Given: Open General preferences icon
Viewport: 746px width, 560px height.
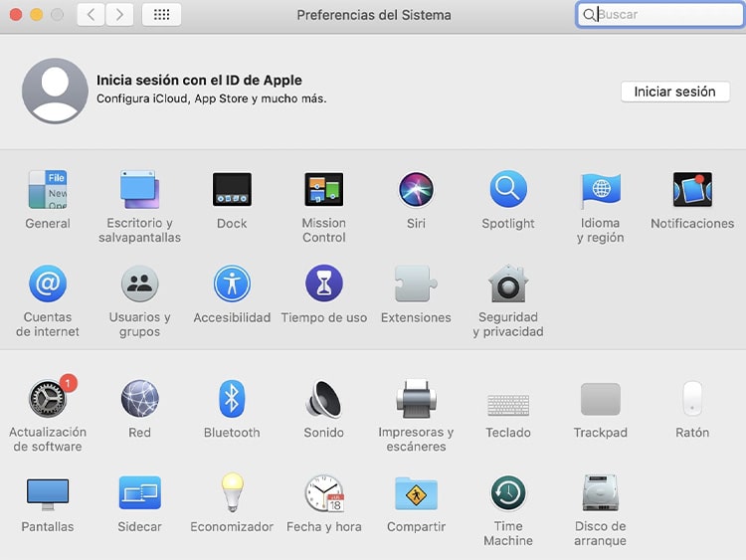Looking at the screenshot, I should tap(48, 189).
